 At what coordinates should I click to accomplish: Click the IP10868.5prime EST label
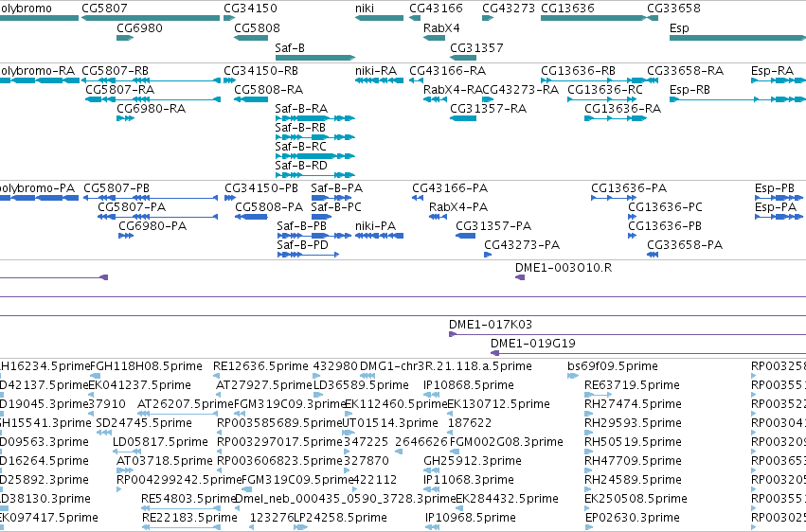coord(468,385)
